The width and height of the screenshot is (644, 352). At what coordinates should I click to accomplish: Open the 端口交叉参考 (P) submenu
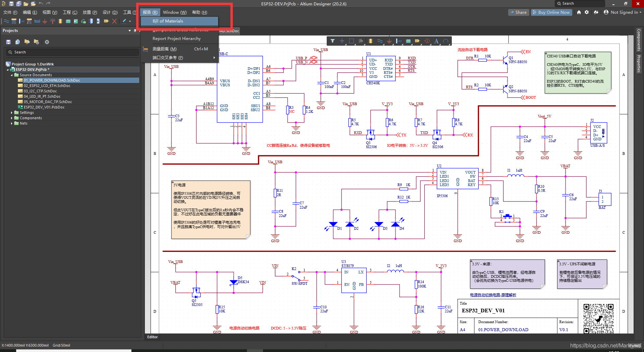[179, 58]
